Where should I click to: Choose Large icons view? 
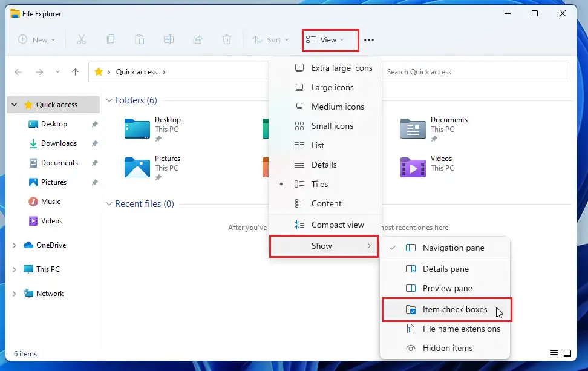325,87
